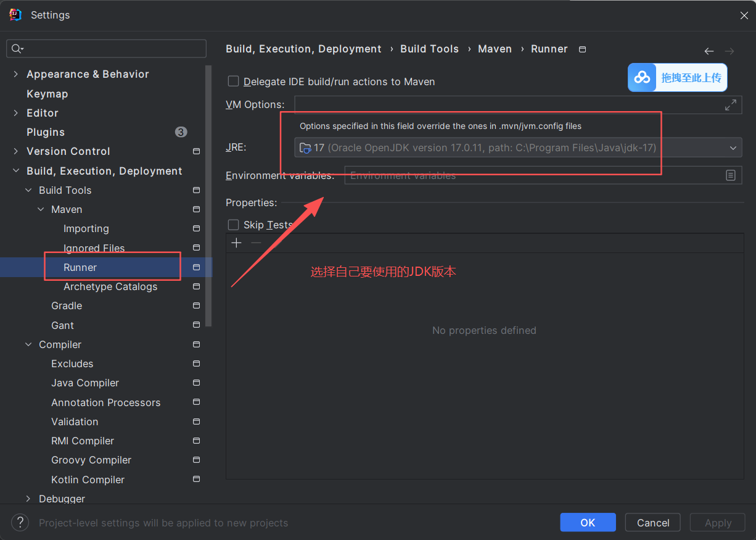Click the Baidu cloud upload icon

[x=643, y=78]
